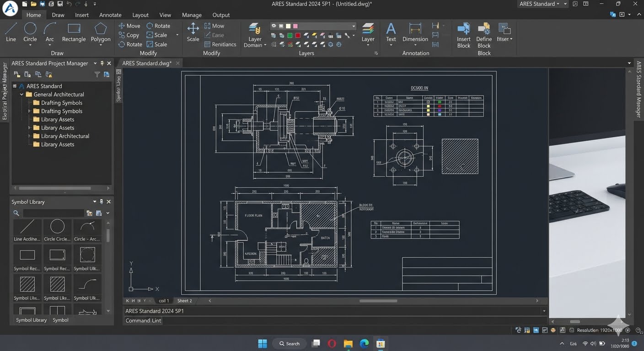Expand the Dimension tool dropdown arrow
644x351 pixels.
coord(415,45)
